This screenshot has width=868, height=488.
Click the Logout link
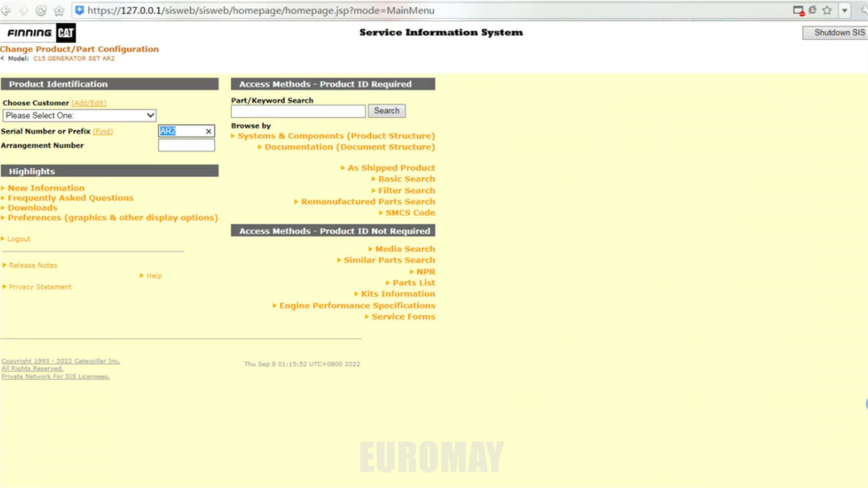tap(19, 239)
